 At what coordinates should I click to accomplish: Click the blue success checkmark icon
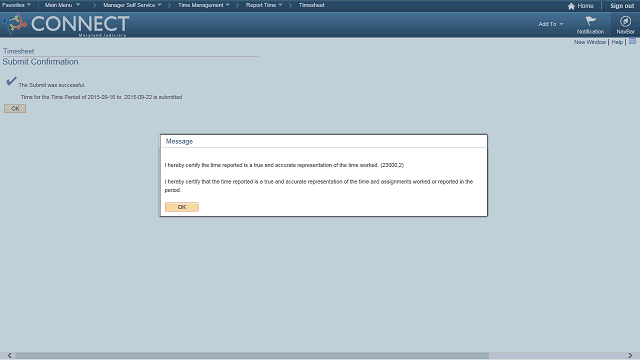click(x=11, y=81)
